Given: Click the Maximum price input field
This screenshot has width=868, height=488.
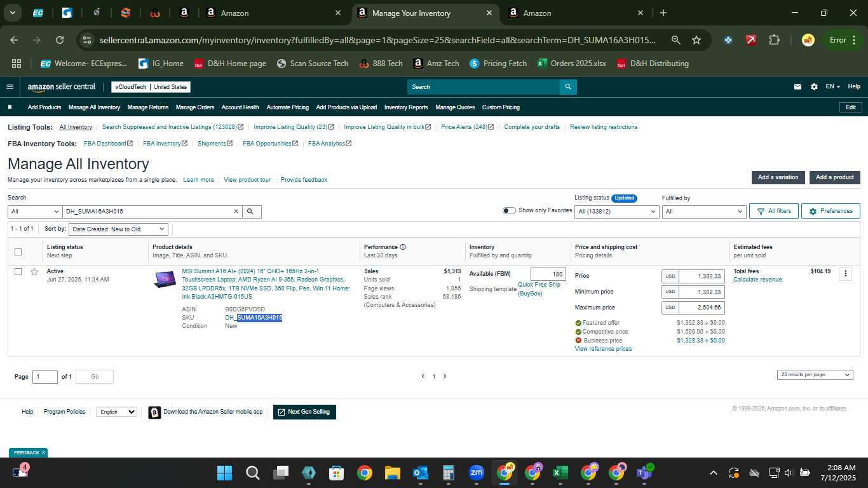Looking at the screenshot, I should coord(702,308).
